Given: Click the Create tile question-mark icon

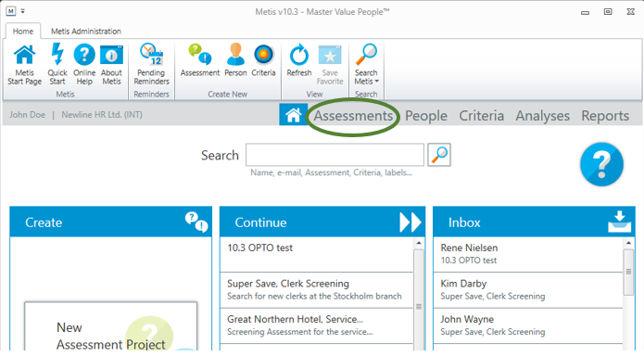Looking at the screenshot, I should tap(196, 222).
